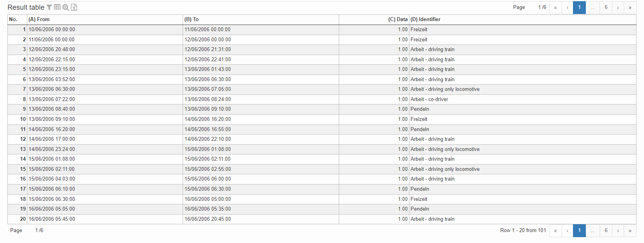Select page 1 in the lower pagination
Viewport: 644px width, 243px height.
579,231
